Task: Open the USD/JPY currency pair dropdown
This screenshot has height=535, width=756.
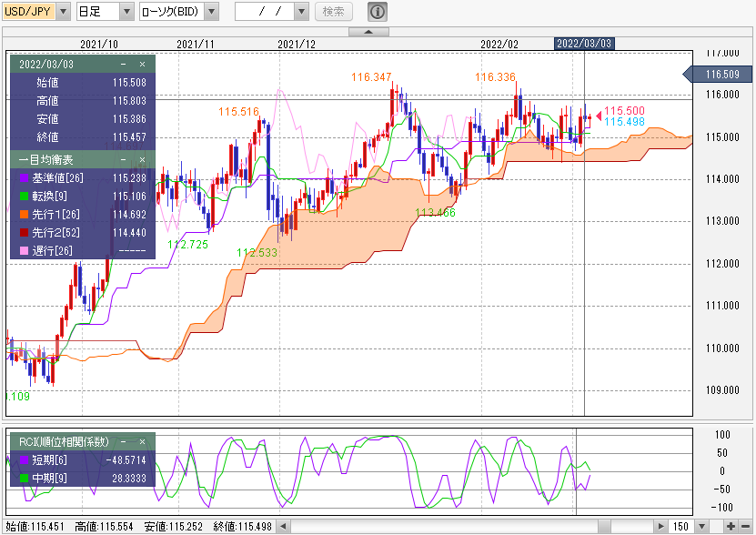Action: pos(62,12)
